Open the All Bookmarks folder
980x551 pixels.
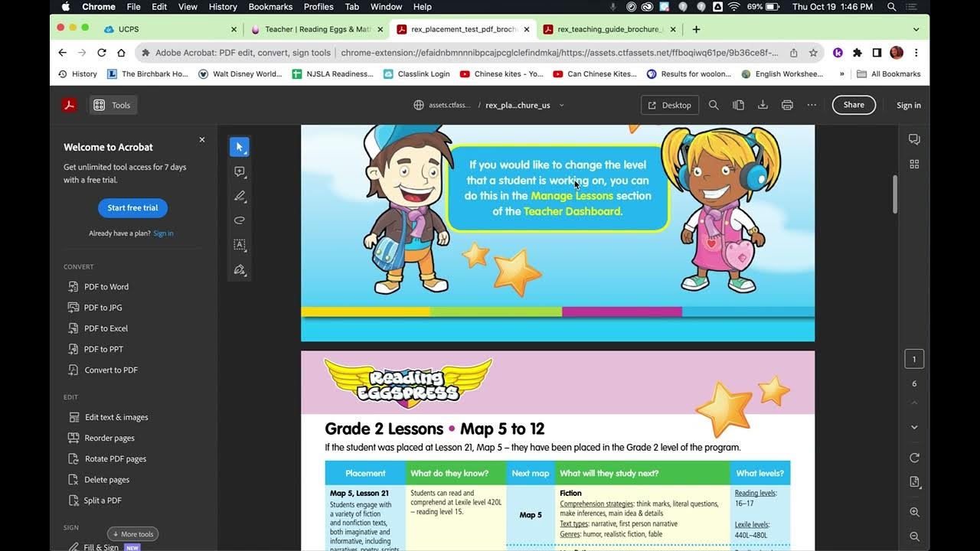point(889,74)
